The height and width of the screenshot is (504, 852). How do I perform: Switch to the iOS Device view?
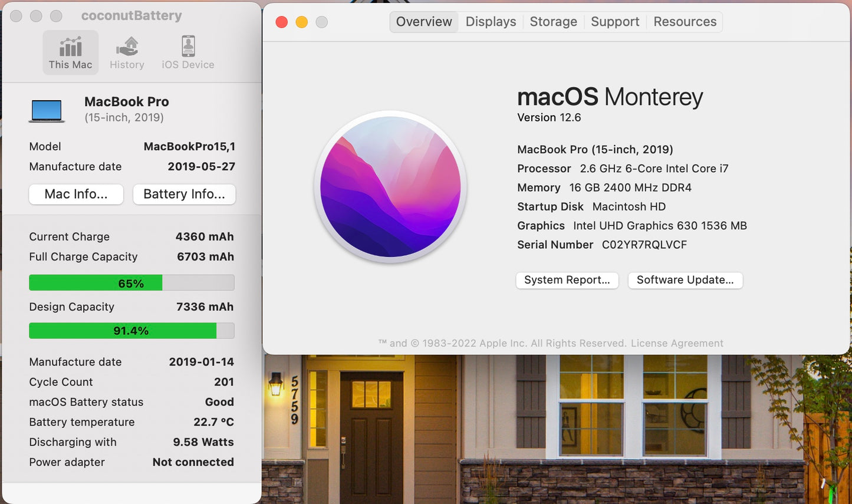tap(188, 52)
